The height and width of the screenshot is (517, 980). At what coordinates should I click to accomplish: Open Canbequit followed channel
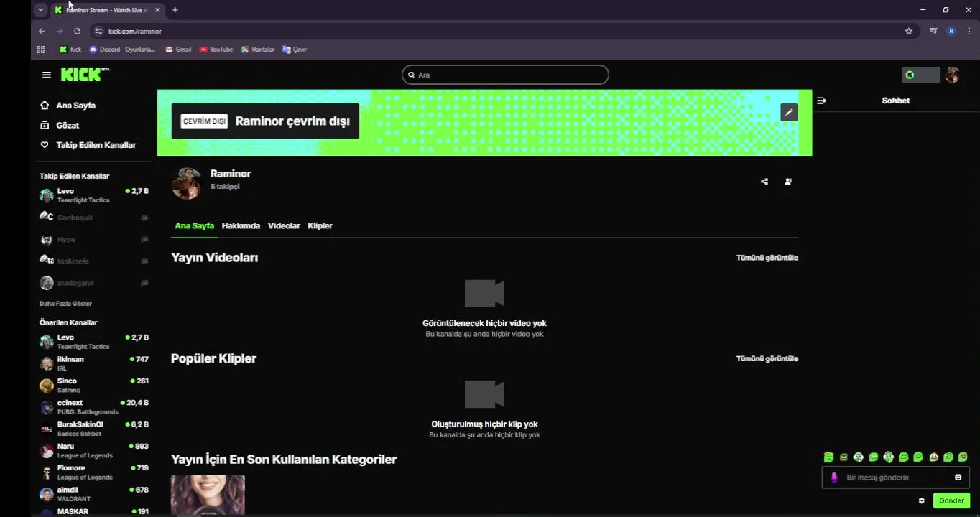(94, 218)
